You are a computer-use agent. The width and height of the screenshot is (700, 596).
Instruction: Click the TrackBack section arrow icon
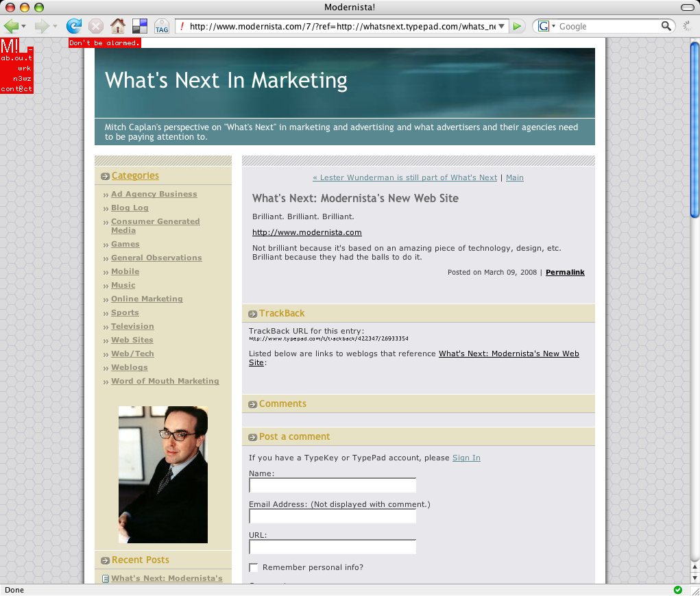point(252,314)
